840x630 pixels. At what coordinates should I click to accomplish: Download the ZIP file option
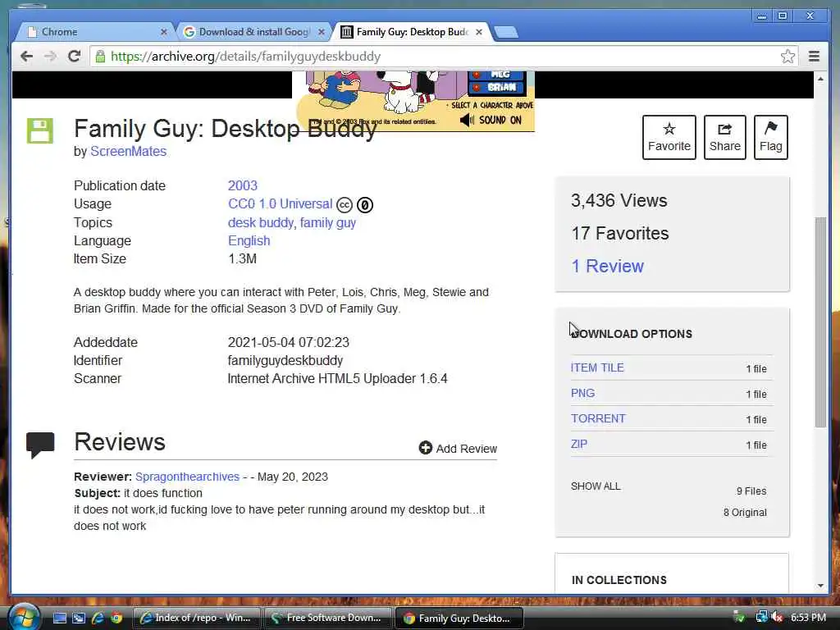click(579, 444)
